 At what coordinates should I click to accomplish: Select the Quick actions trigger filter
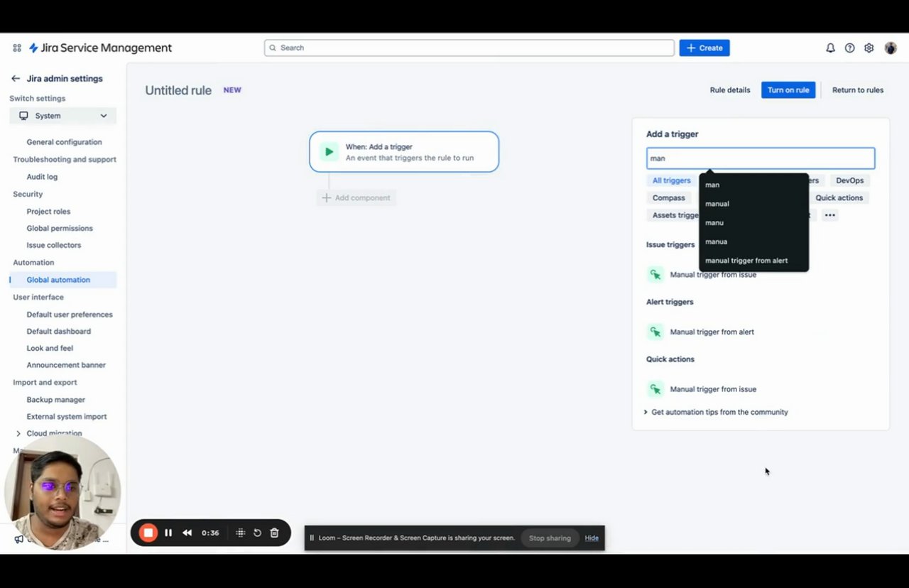click(839, 198)
